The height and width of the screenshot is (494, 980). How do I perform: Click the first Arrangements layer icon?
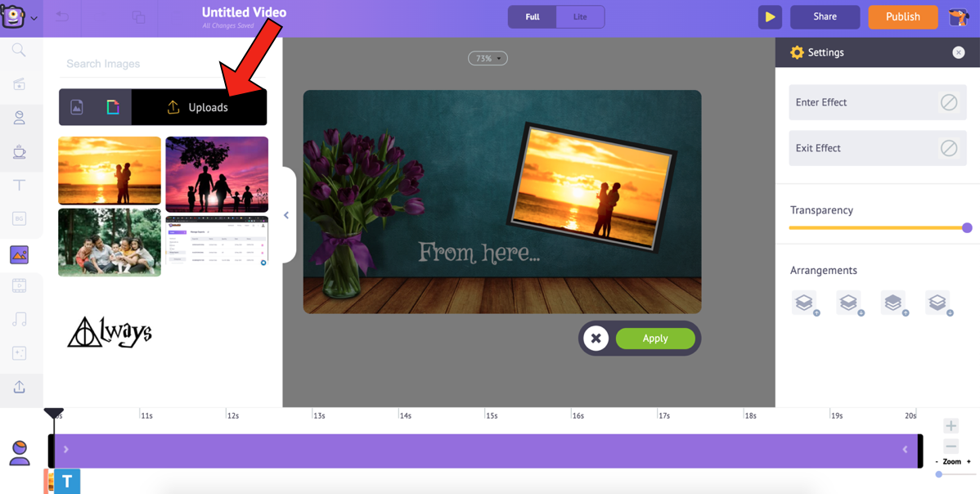805,303
